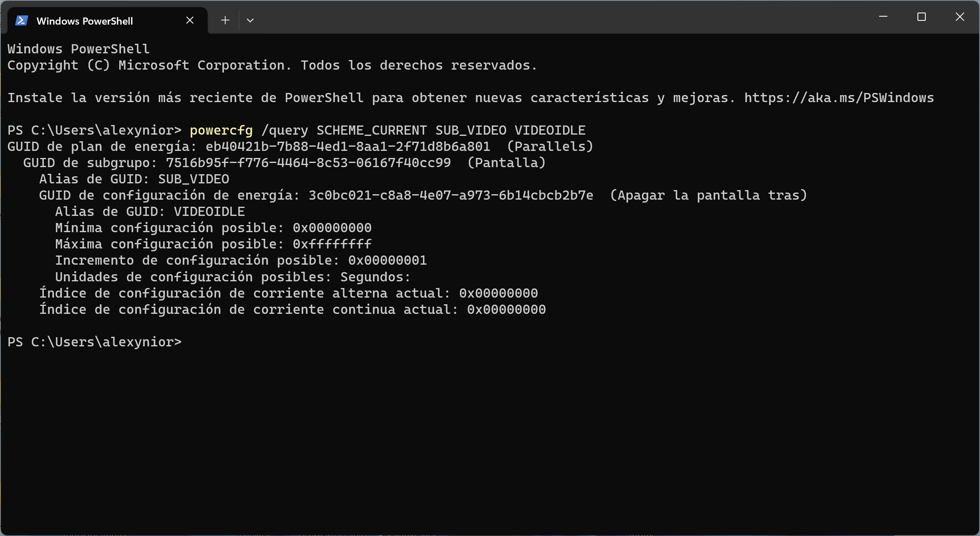The width and height of the screenshot is (980, 536).
Task: Click the (Apagar la pantalla tras) label
Action: tap(709, 195)
